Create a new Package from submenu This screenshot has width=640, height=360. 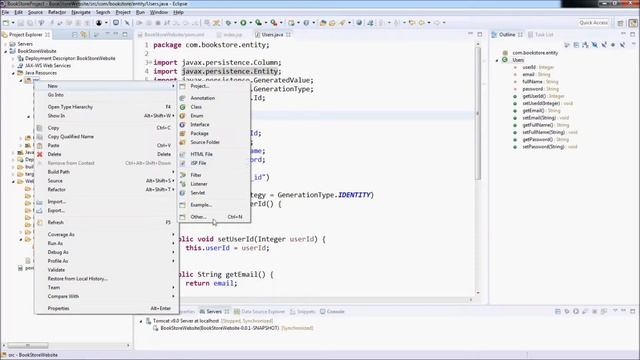(214, 133)
